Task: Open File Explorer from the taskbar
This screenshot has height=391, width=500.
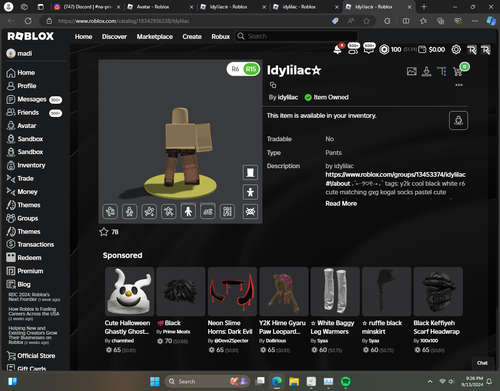Action: [294, 381]
